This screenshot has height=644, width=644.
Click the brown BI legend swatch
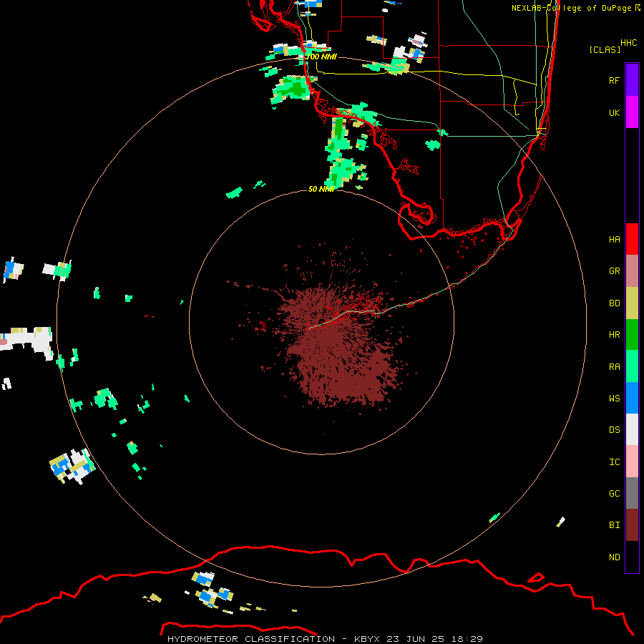(632, 525)
